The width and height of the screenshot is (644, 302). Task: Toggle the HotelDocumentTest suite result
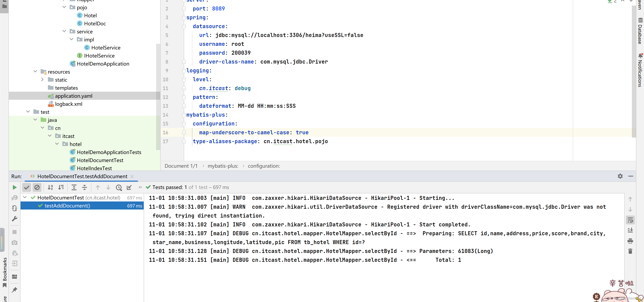point(26,198)
